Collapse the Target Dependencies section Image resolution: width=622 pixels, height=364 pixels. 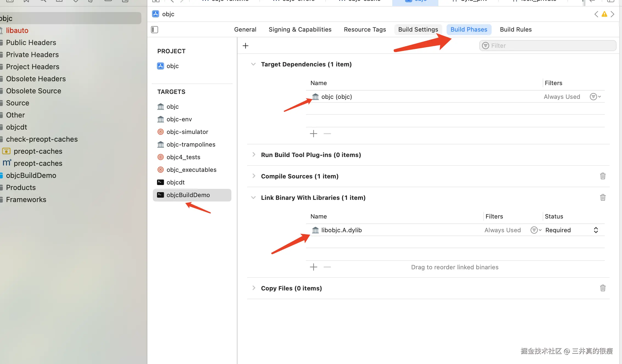[253, 64]
